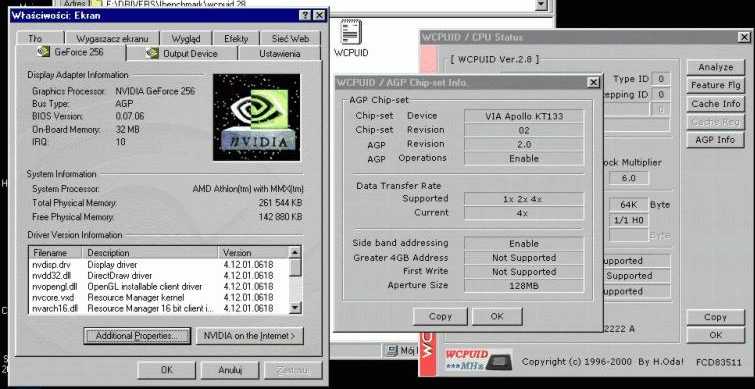Click the NVIDIA logo image
Screen dimensions: 755x389
(x=257, y=117)
